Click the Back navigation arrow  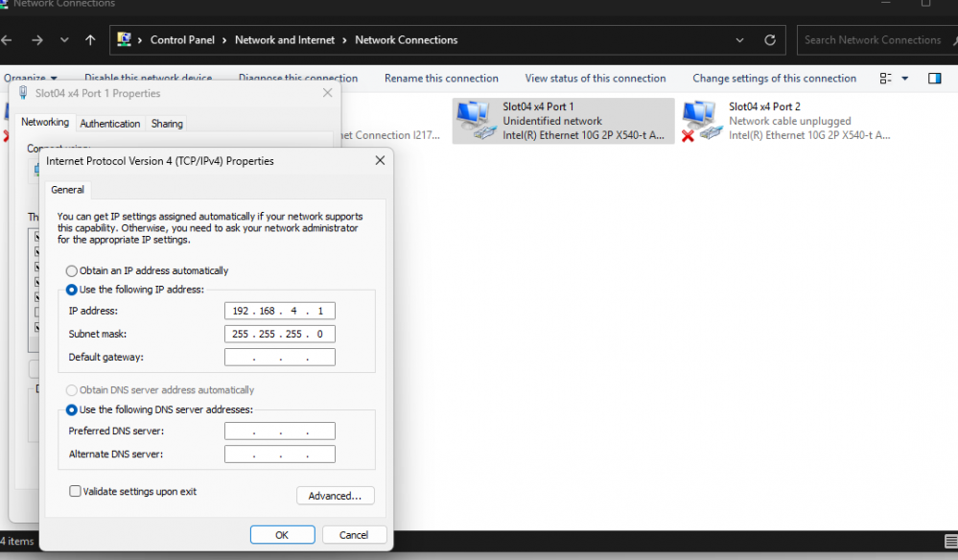point(7,40)
